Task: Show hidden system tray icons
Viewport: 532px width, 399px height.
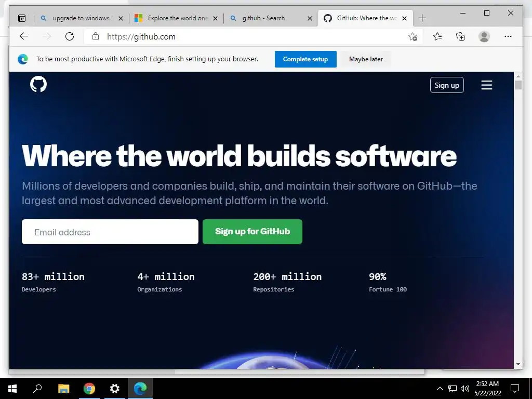Action: (440, 389)
